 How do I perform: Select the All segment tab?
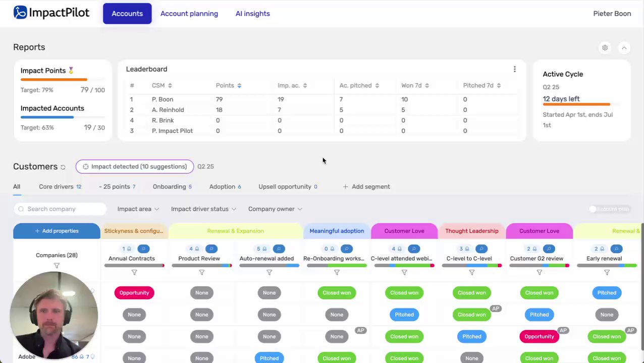tap(17, 187)
